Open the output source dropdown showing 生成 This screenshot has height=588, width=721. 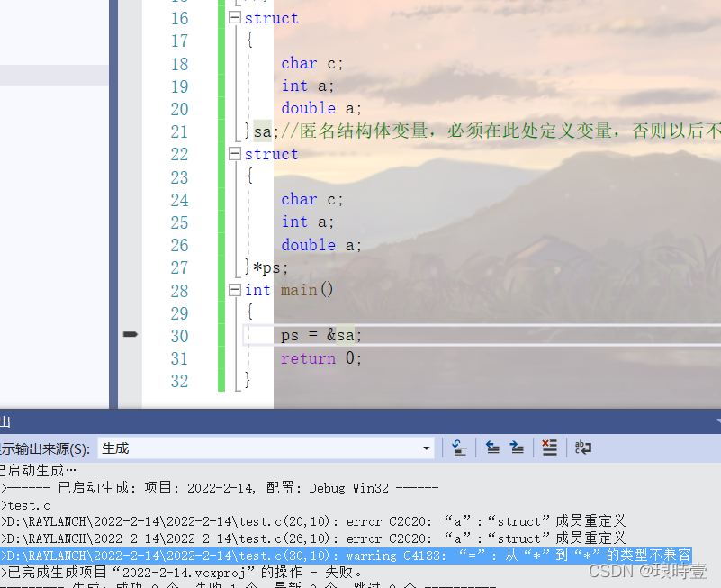point(427,448)
